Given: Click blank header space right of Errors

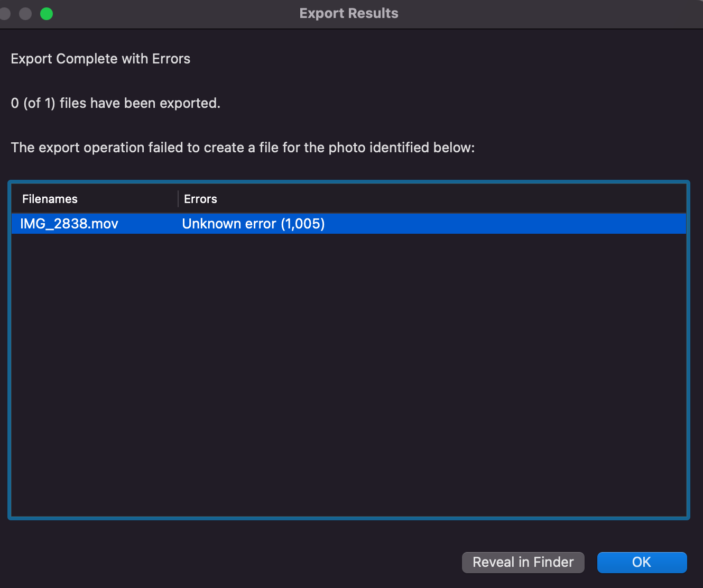Looking at the screenshot, I should coord(449,199).
